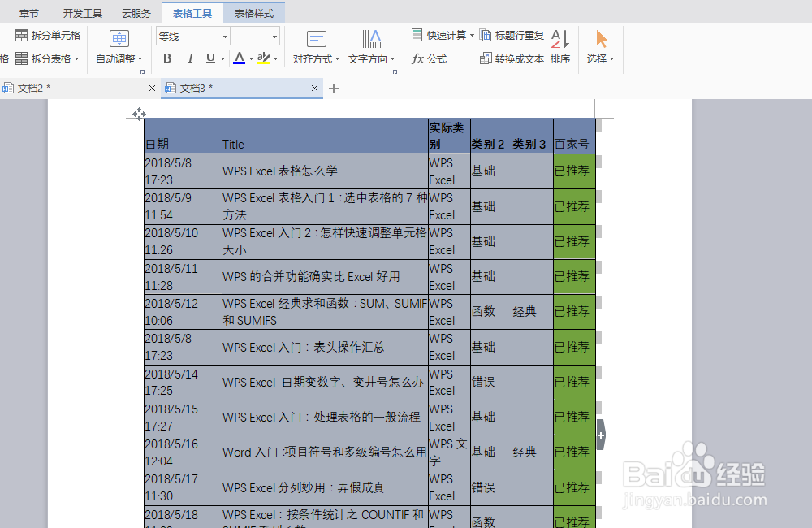
Task: Open highlight color dropdown arrow
Action: tap(276, 58)
